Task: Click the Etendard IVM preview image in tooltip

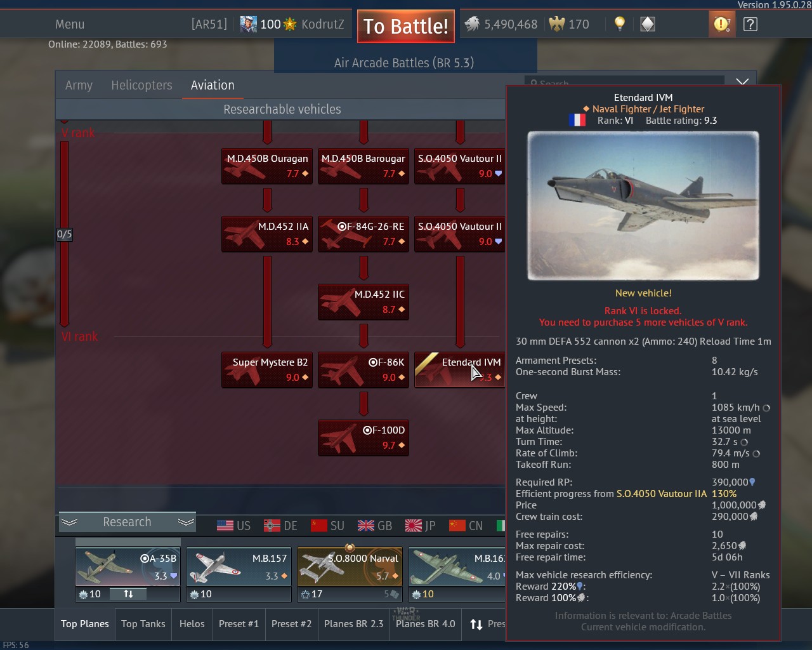Action: pyautogui.click(x=643, y=206)
